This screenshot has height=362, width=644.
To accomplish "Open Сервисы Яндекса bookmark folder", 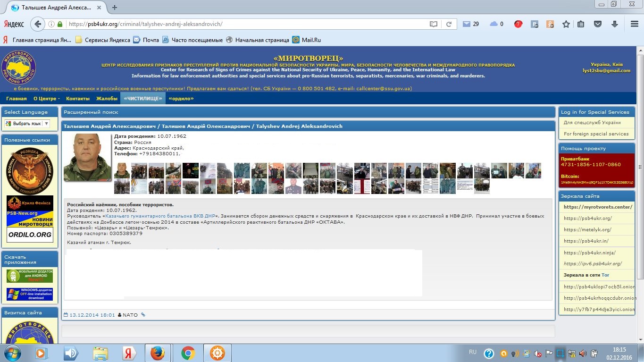I will (x=103, y=40).
